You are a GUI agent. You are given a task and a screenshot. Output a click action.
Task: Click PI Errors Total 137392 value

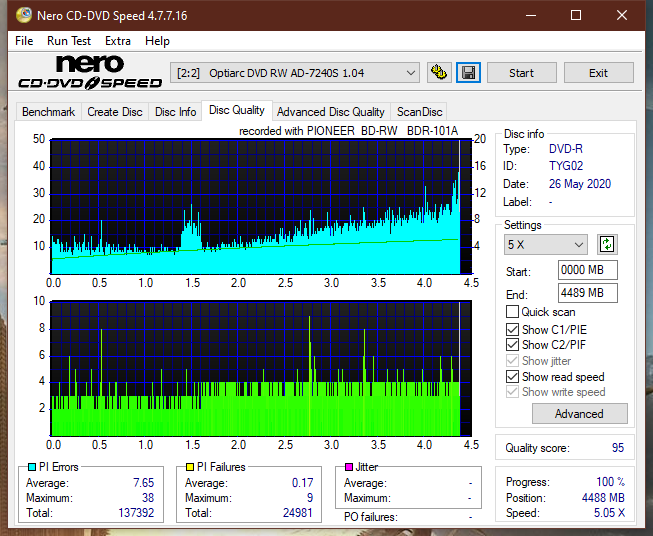coord(136,513)
